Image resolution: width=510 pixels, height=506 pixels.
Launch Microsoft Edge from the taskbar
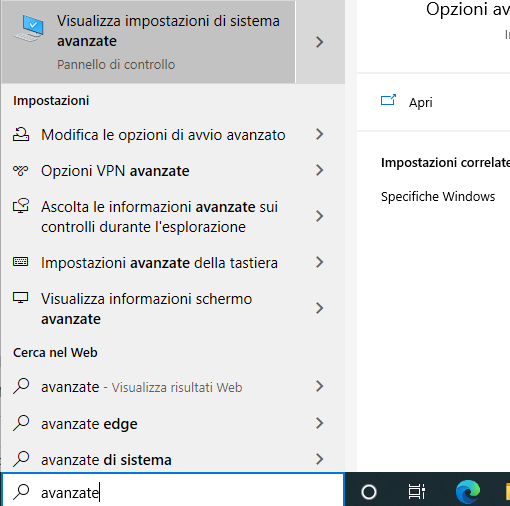coord(468,491)
